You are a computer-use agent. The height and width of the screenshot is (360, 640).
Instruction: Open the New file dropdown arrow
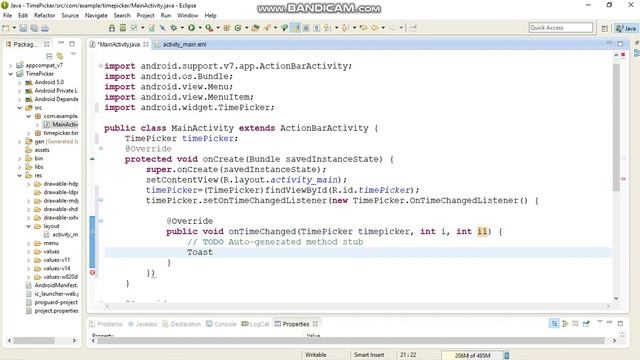click(14, 28)
